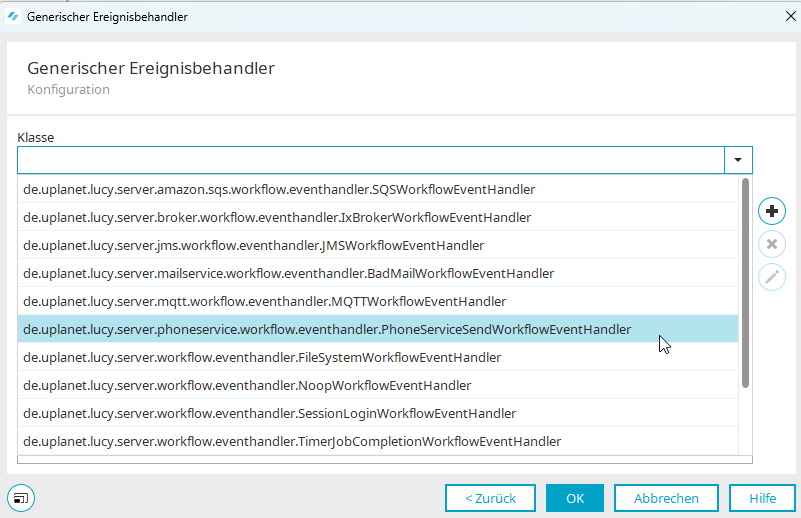Viewport: 801px width, 518px height.
Task: Go back with the Zurück button
Action: pyautogui.click(x=490, y=498)
